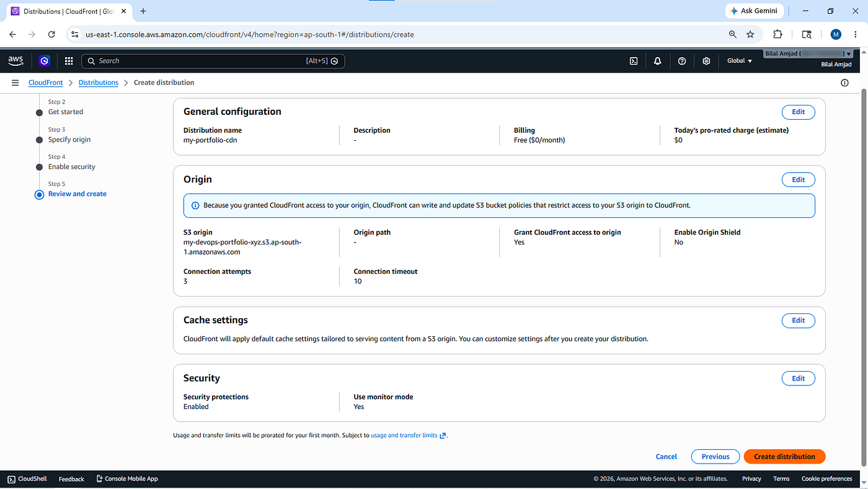Open Chrome profile avatar M

tap(836, 35)
